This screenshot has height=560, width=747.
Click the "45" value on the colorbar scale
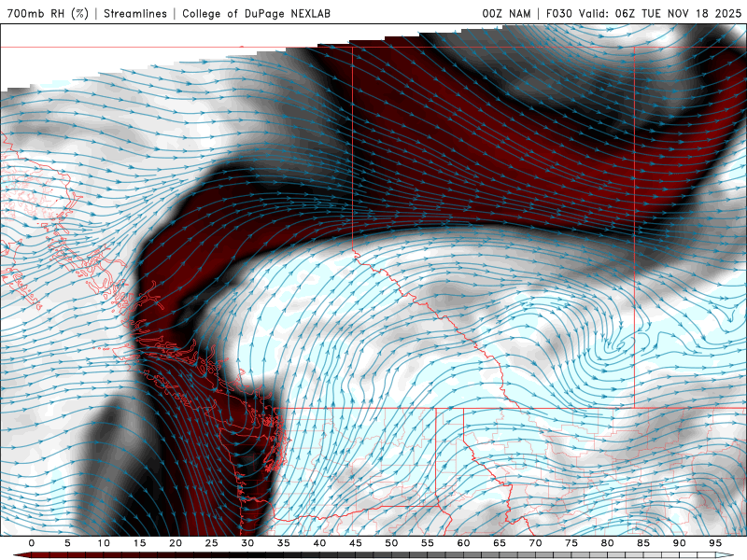[x=356, y=543]
